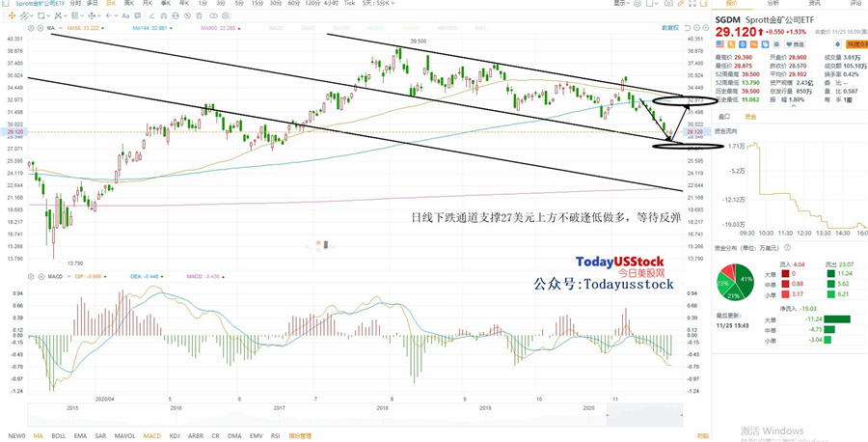This screenshot has height=442, width=868.
Task: Lock the drawings with lock icon
Action: point(175,16)
